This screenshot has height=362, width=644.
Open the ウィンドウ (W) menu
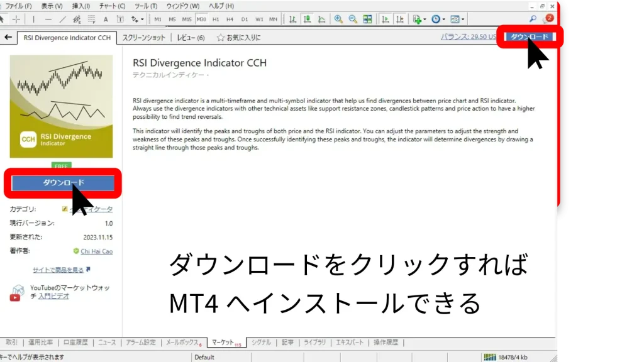point(183,6)
